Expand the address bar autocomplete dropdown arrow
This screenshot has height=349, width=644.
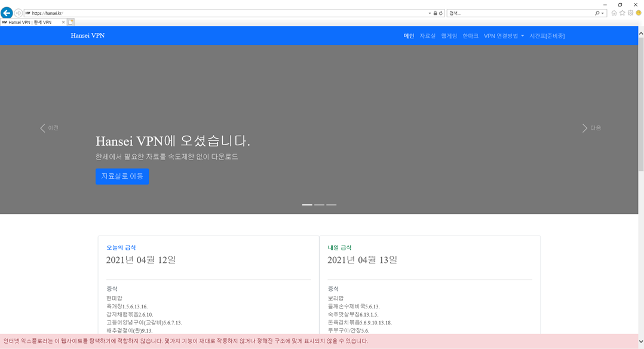pos(430,13)
